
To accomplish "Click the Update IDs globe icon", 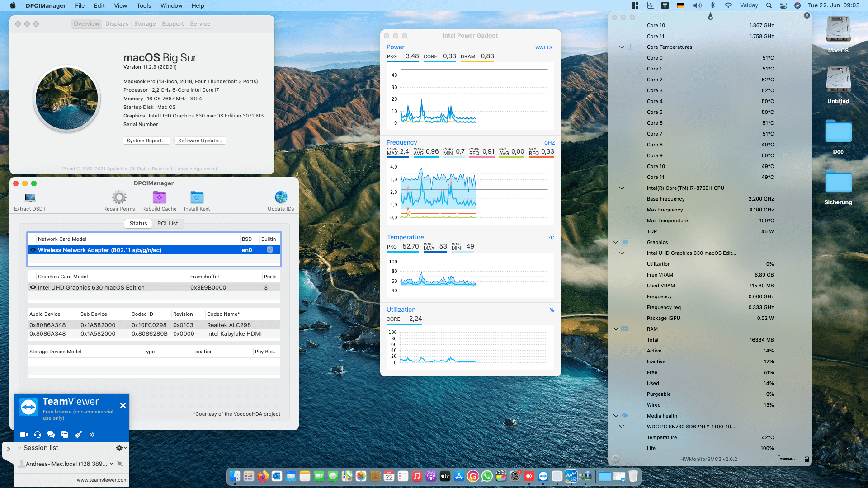I will pyautogui.click(x=281, y=197).
